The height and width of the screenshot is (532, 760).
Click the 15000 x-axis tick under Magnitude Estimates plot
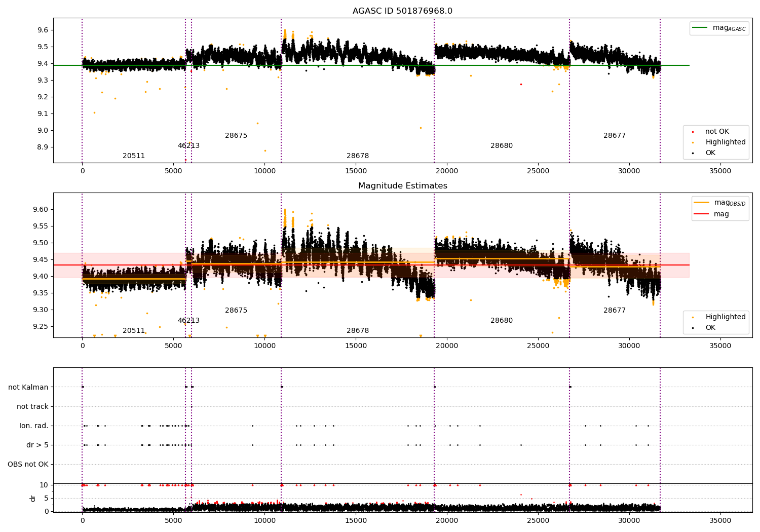point(356,346)
